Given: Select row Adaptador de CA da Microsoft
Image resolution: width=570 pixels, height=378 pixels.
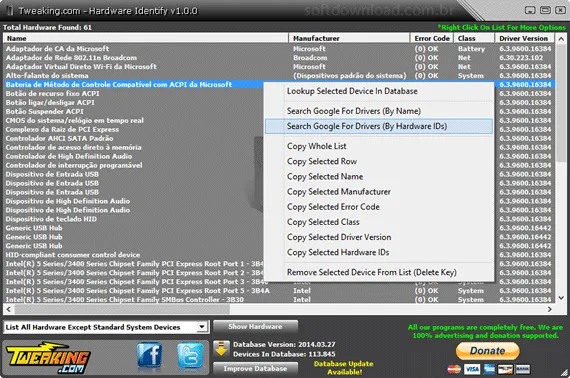Looking at the screenshot, I should 279,49.
